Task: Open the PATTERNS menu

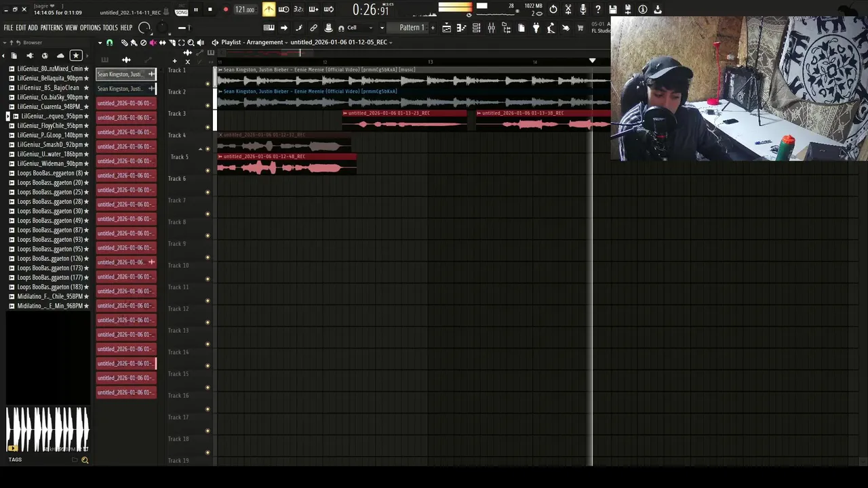Action: pyautogui.click(x=52, y=28)
